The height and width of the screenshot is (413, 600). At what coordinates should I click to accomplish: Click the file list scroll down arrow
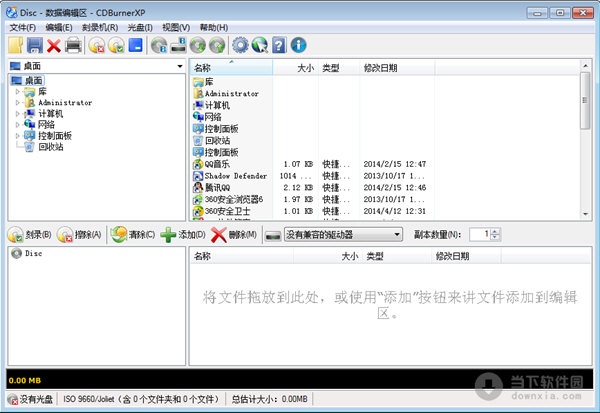(585, 214)
